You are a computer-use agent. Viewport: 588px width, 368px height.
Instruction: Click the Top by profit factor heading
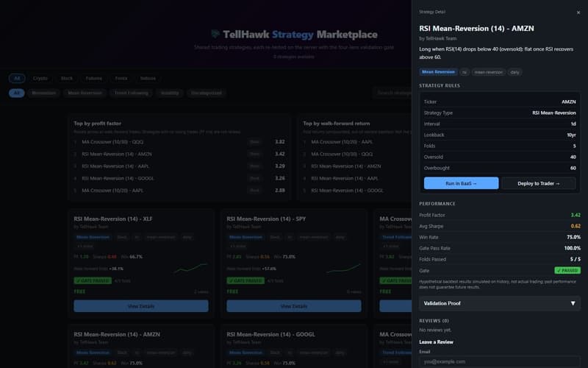[x=98, y=123]
